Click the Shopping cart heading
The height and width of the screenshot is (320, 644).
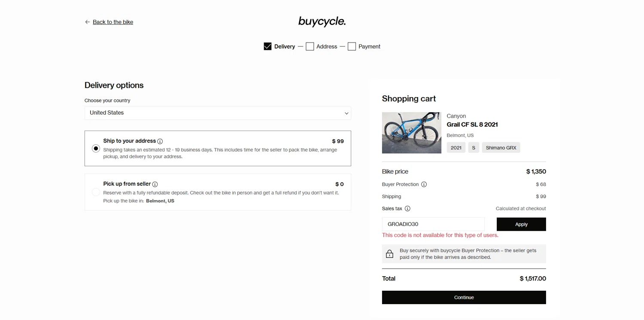409,98
